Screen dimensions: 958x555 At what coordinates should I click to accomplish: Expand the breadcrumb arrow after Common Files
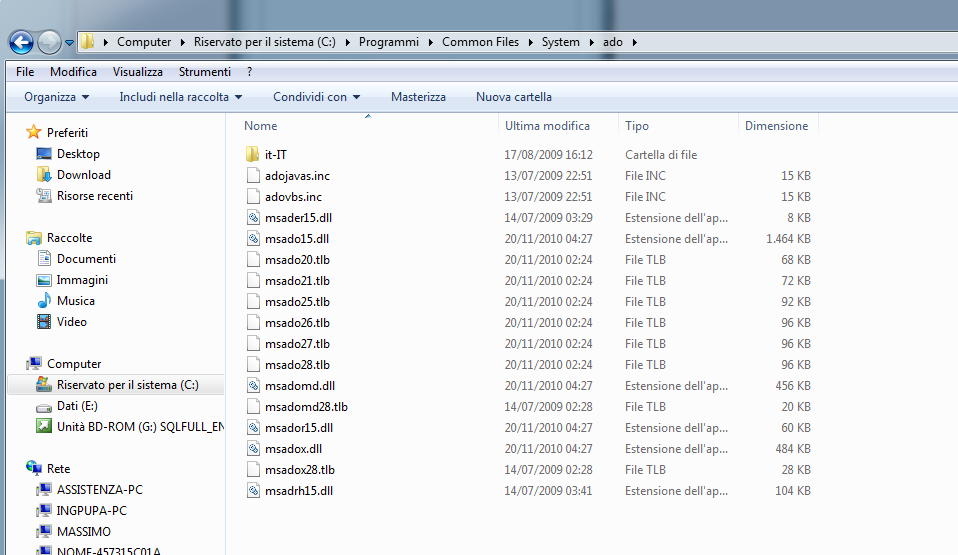[530, 42]
